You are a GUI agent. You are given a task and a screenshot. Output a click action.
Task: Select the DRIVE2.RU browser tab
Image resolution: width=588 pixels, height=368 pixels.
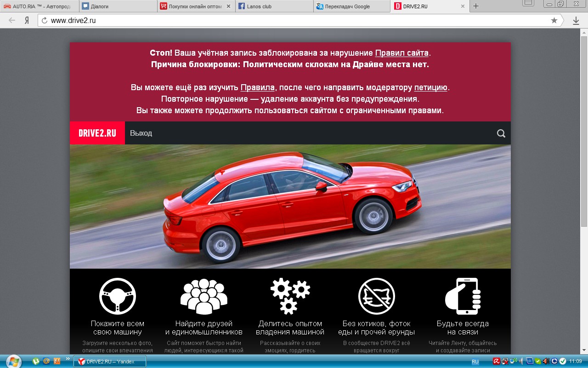pyautogui.click(x=431, y=6)
